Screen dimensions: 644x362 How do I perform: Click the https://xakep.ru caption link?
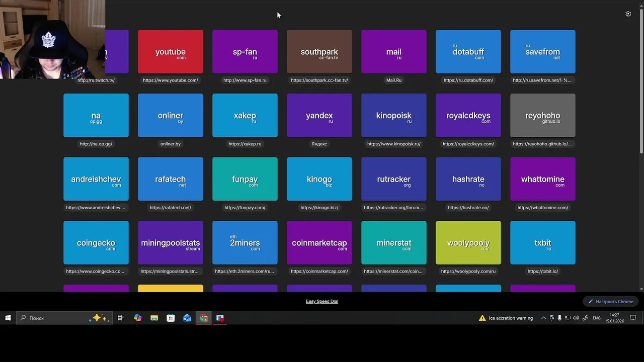coord(245,144)
